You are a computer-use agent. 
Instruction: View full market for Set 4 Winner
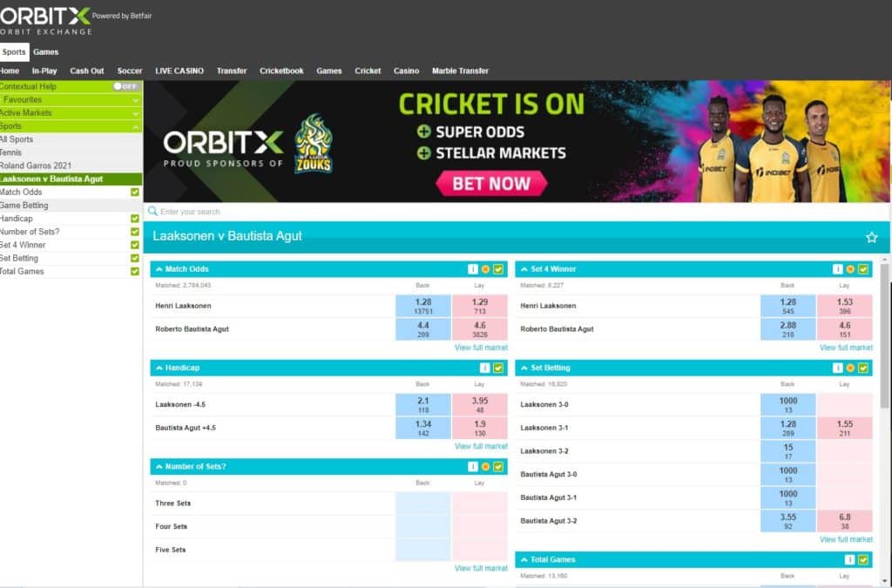click(846, 348)
